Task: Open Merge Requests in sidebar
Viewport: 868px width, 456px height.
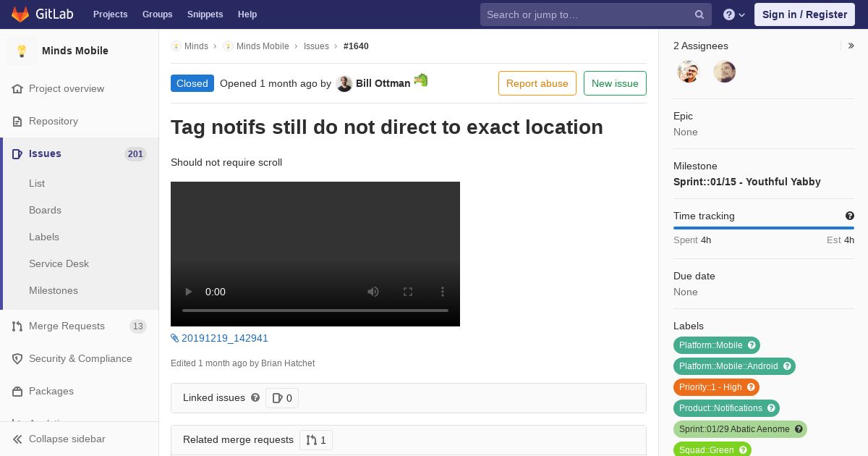Action: pos(67,326)
